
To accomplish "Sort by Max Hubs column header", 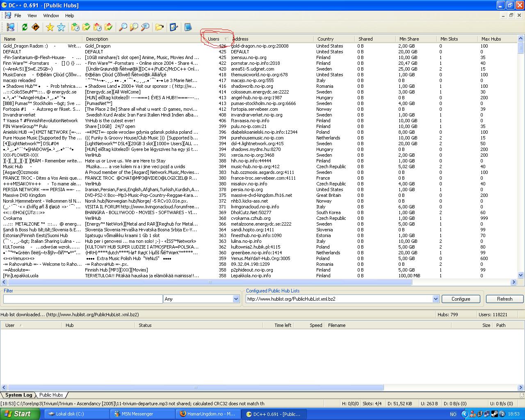I will 497,39.
